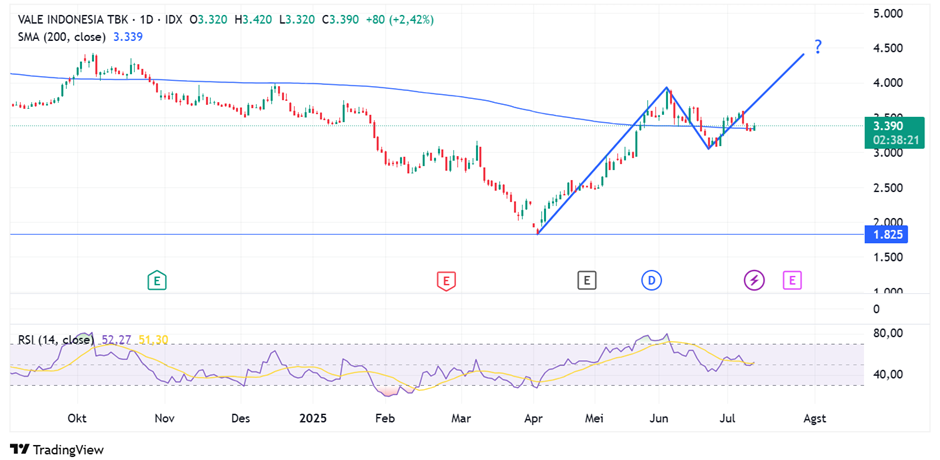Click the RSI value 52,27 in legend
940x460 pixels.
click(115, 340)
